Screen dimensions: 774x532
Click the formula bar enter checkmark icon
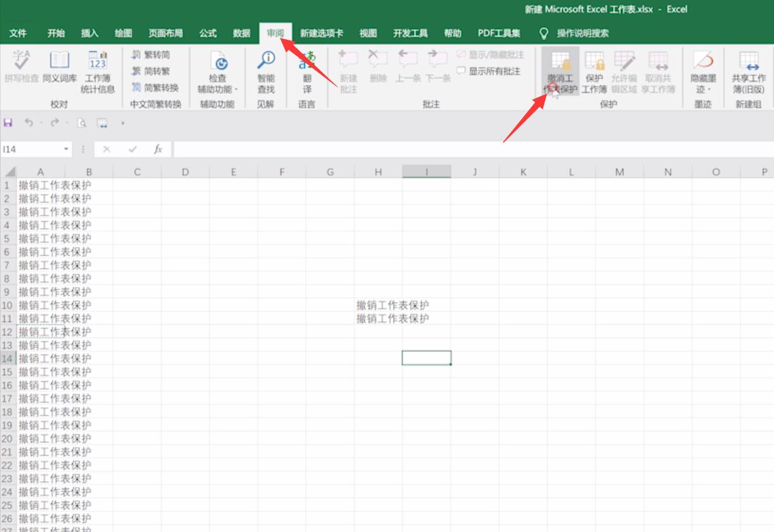pos(132,149)
